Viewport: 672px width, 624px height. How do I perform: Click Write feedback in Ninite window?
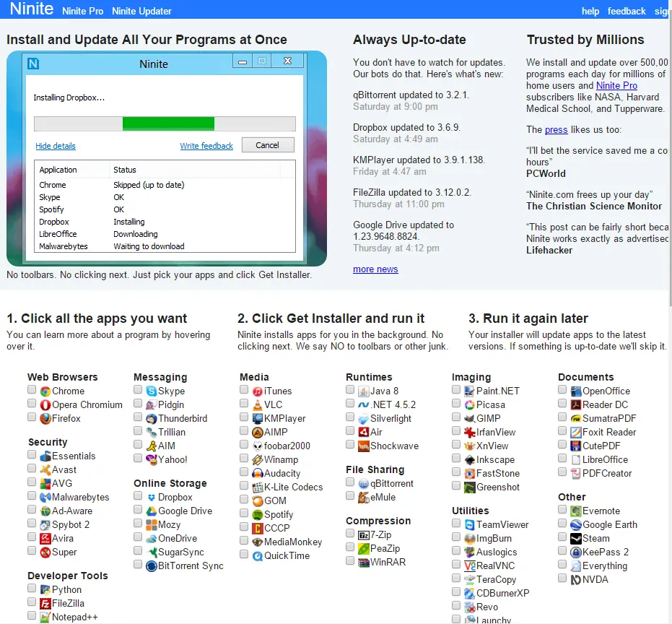[x=206, y=146]
